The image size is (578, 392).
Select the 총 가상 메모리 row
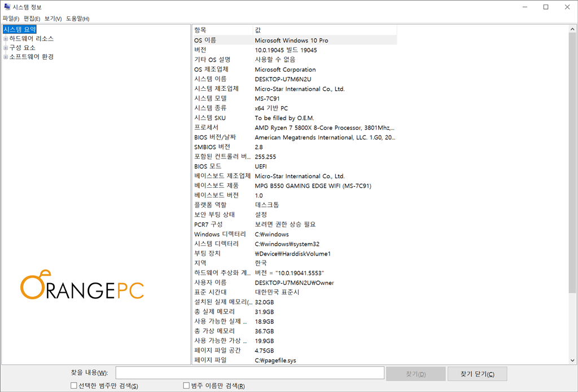(x=295, y=331)
